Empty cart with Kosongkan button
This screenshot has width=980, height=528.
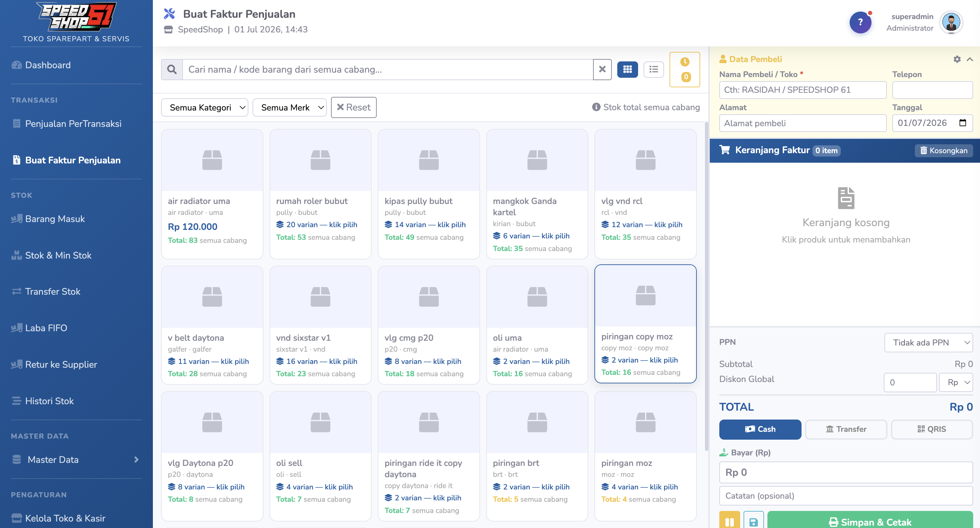click(943, 151)
